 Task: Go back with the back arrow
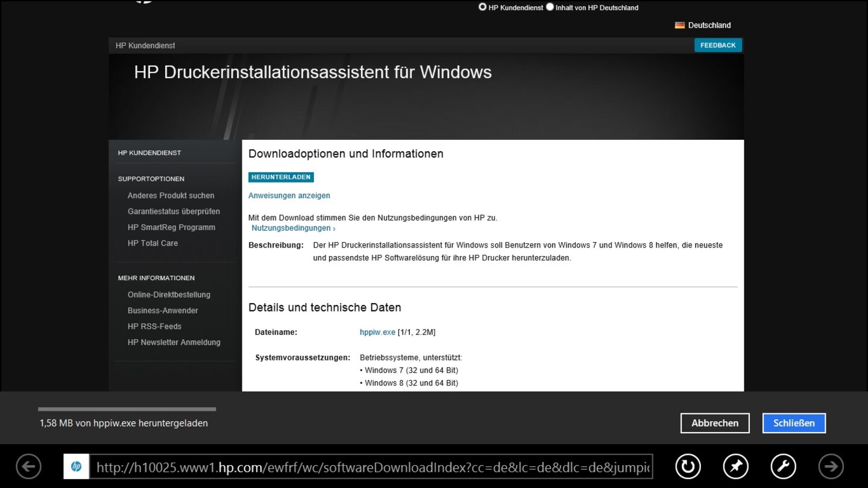pyautogui.click(x=28, y=466)
